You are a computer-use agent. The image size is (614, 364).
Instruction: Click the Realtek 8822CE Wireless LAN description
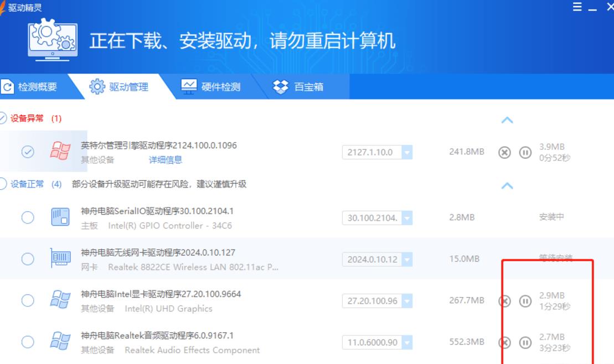pyautogui.click(x=193, y=267)
